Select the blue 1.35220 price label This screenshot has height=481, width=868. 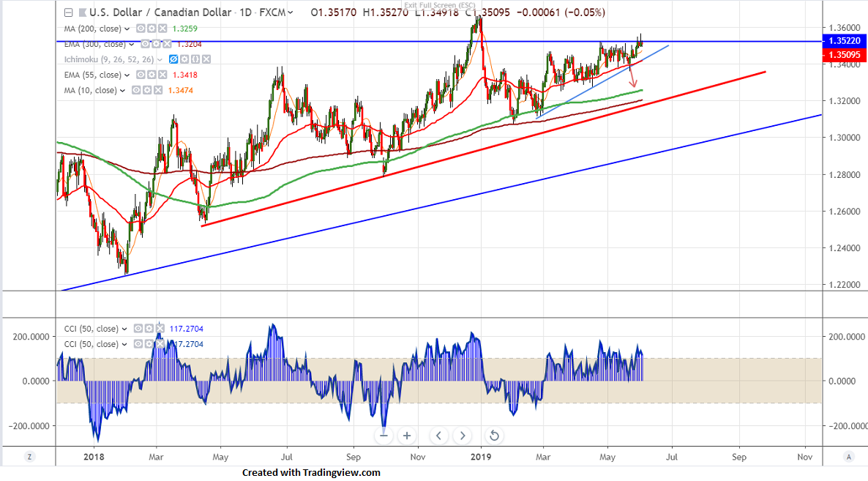pos(844,41)
